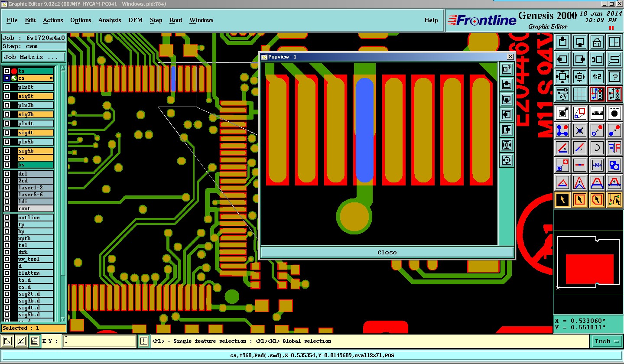Open the Rout menu
The width and height of the screenshot is (624, 364).
[176, 20]
